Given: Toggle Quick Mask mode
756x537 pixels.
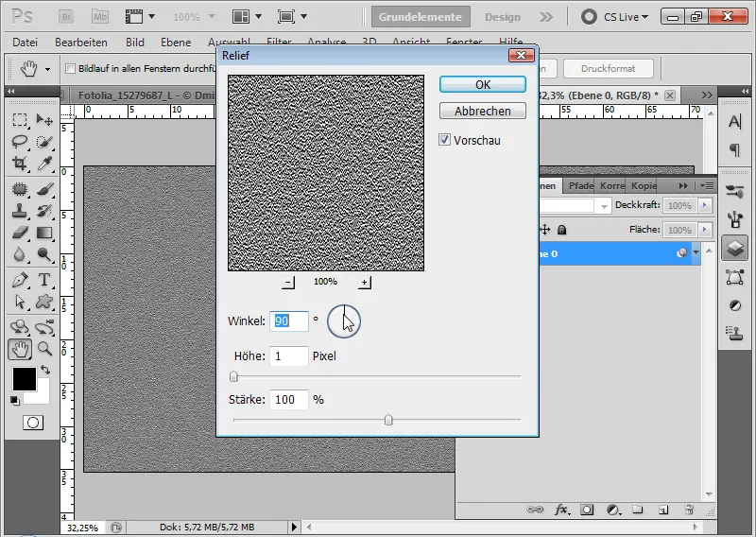Looking at the screenshot, I should coord(33,423).
